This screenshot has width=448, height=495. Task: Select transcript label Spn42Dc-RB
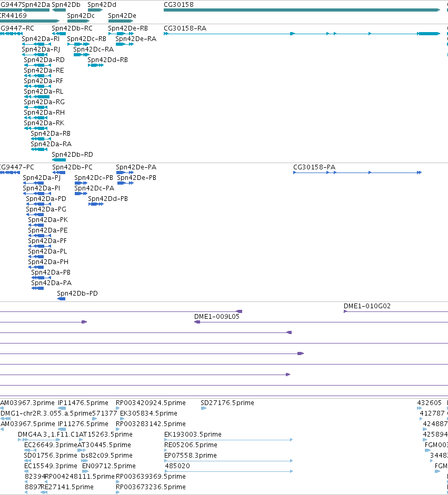[x=86, y=38]
